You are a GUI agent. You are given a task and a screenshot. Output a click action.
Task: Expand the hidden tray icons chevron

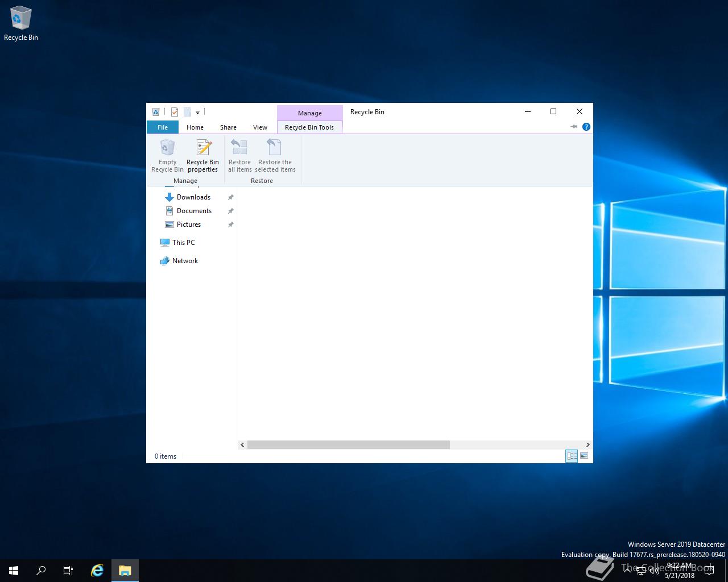point(628,571)
